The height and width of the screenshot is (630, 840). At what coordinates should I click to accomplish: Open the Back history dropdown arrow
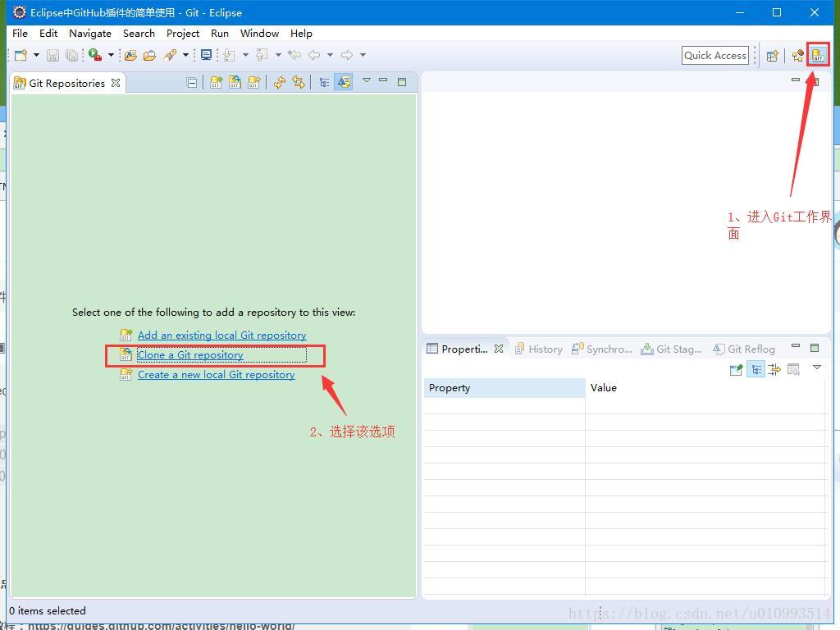point(330,55)
